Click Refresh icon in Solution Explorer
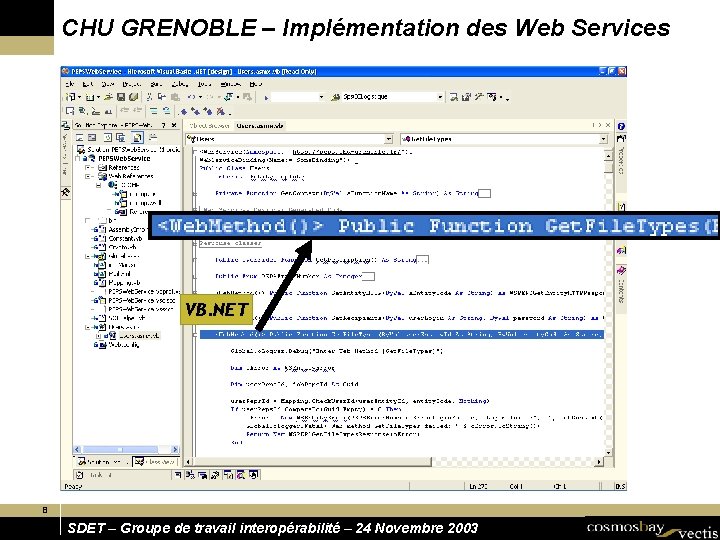This screenshot has height=540, width=720. [108, 137]
